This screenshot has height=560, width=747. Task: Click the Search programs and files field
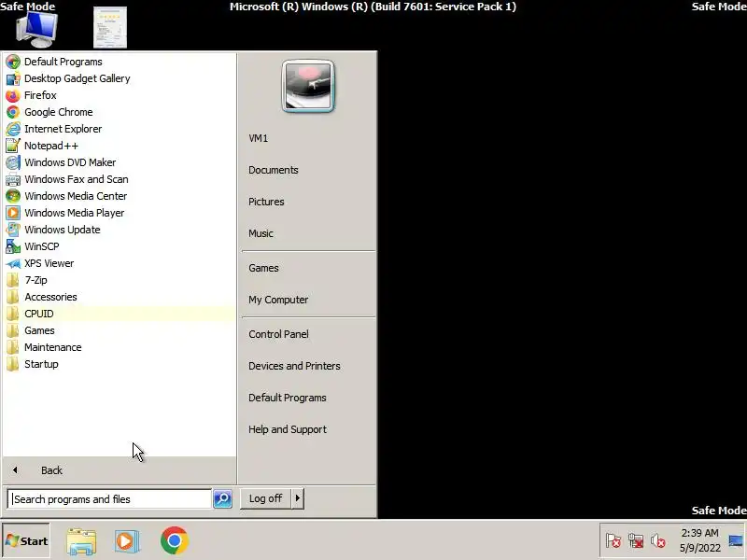(109, 499)
